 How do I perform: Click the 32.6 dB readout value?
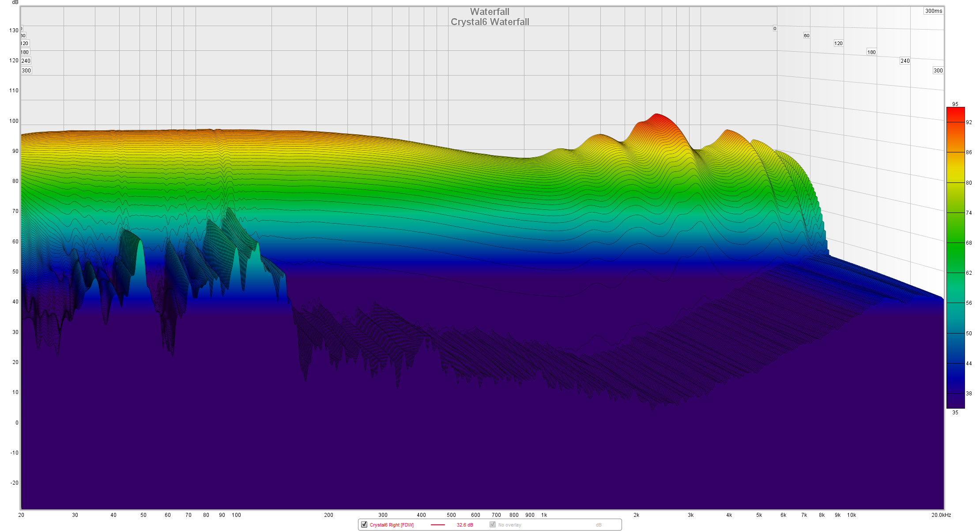click(x=465, y=525)
